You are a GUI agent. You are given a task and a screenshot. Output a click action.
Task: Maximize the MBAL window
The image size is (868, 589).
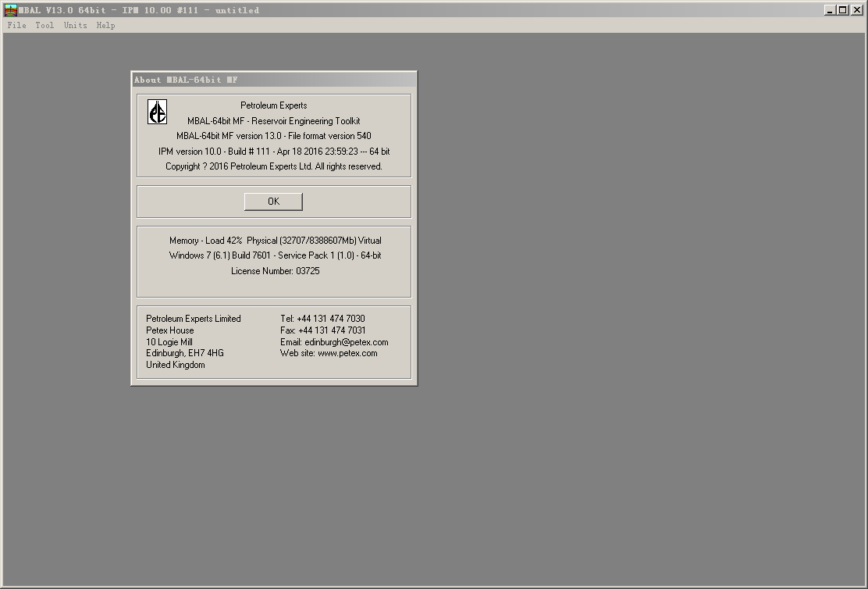[x=842, y=10]
